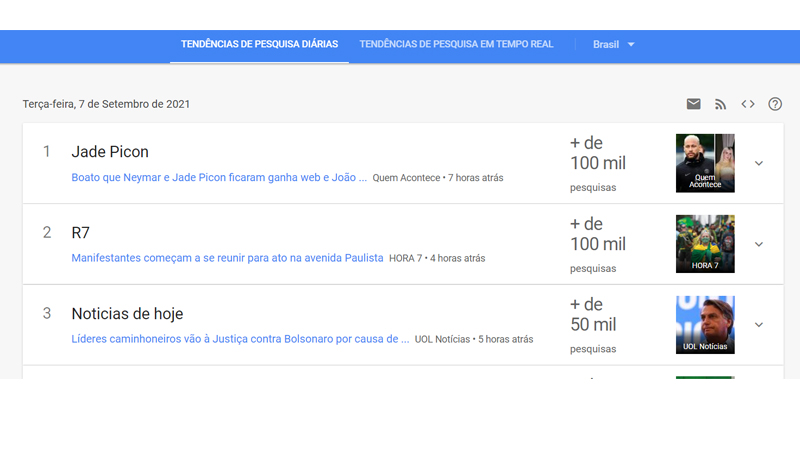Screen dimensions: 800x451
Task: Open the Brasil country dropdown
Action: 613,44
